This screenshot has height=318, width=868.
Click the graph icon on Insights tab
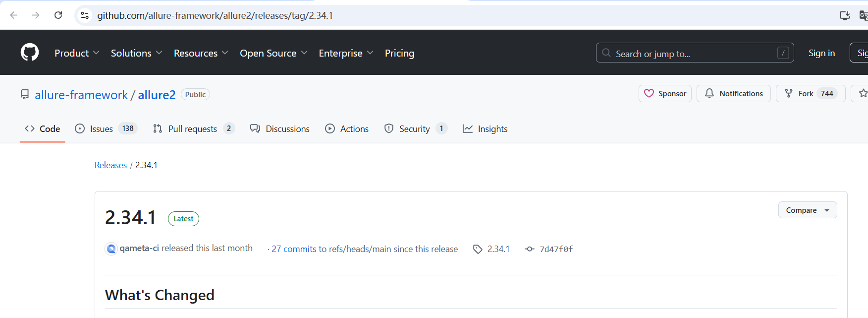(468, 128)
